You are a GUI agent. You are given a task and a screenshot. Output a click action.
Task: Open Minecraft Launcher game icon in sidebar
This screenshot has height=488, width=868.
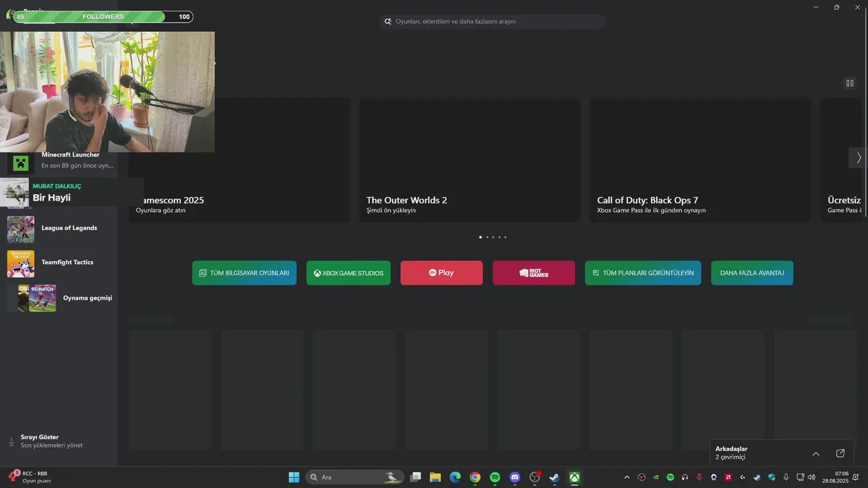[x=20, y=163]
